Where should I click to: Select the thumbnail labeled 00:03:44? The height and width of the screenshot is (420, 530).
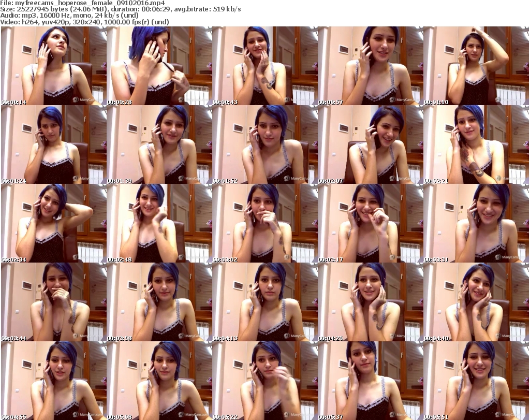coord(53,302)
